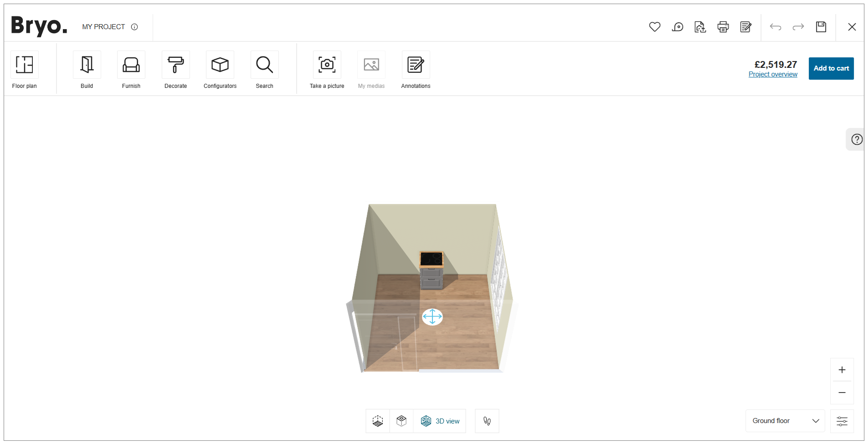Zoom in using the plus control
Image resolution: width=868 pixels, height=444 pixels.
click(x=842, y=369)
